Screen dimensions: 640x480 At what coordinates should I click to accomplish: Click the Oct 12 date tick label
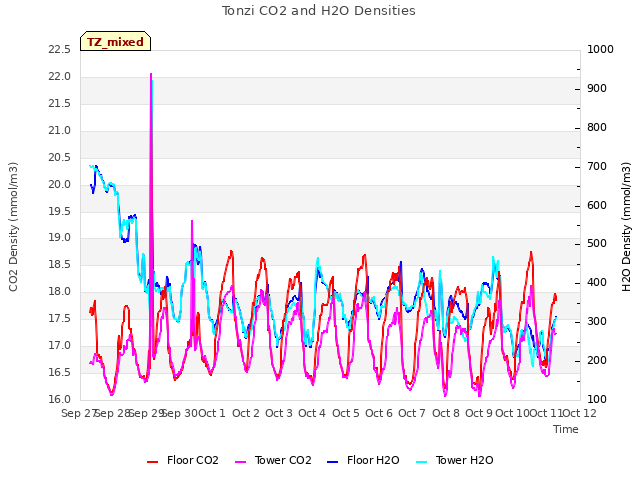(580, 413)
